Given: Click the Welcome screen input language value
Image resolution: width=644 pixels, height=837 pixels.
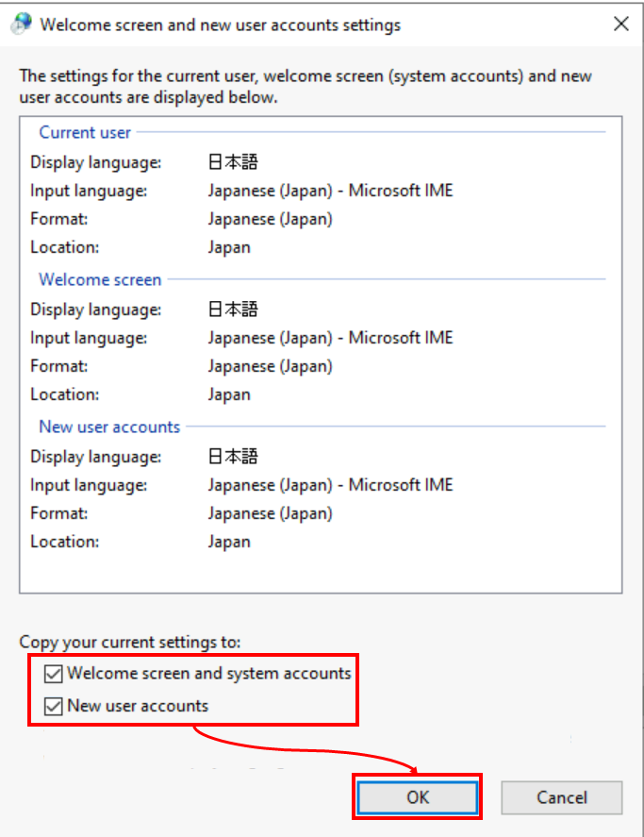Looking at the screenshot, I should click(330, 338).
